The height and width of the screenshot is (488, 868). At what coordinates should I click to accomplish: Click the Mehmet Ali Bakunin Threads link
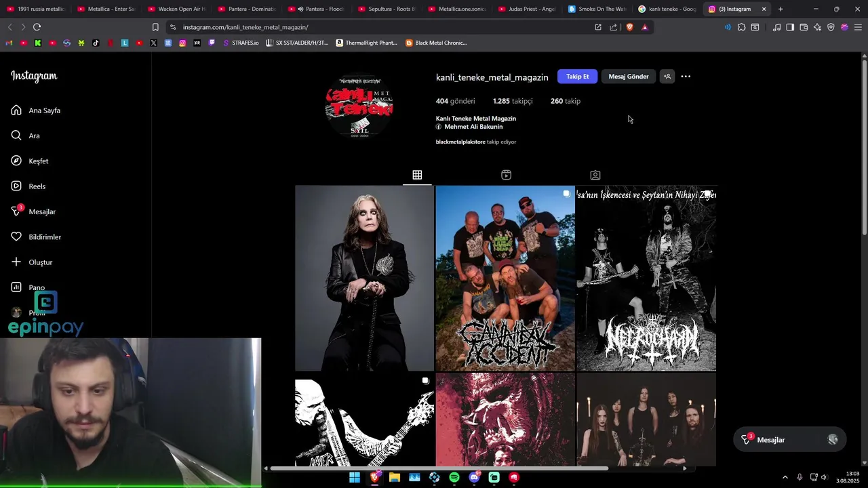coord(469,127)
